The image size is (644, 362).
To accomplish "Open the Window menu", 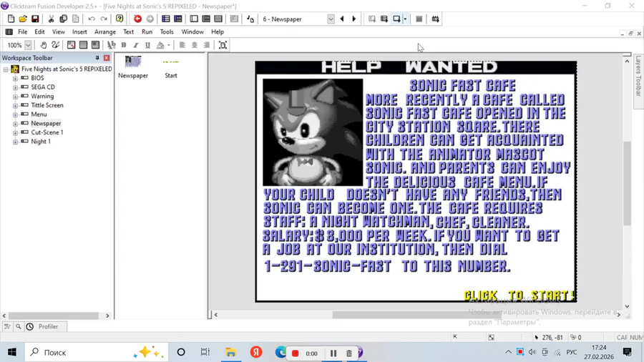I will click(192, 31).
